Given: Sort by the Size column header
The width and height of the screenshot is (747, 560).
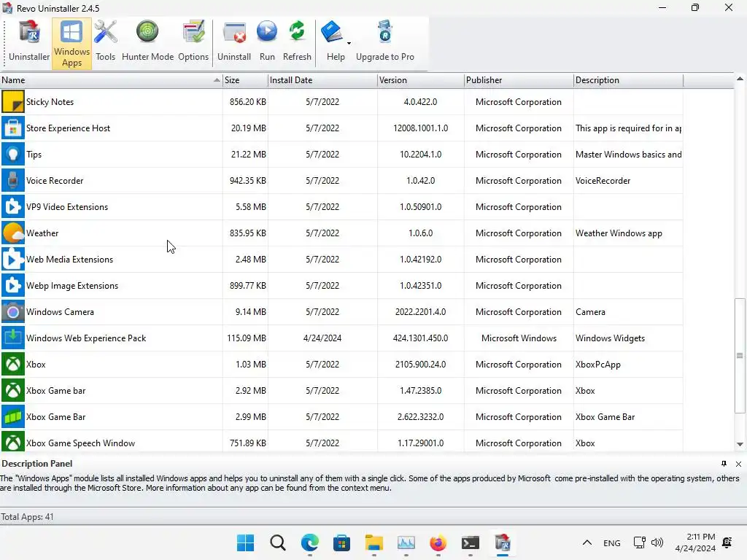Looking at the screenshot, I should (x=245, y=80).
